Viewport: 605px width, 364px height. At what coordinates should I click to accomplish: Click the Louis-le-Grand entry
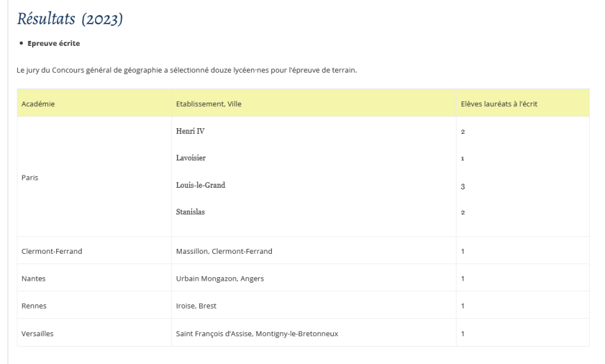201,185
